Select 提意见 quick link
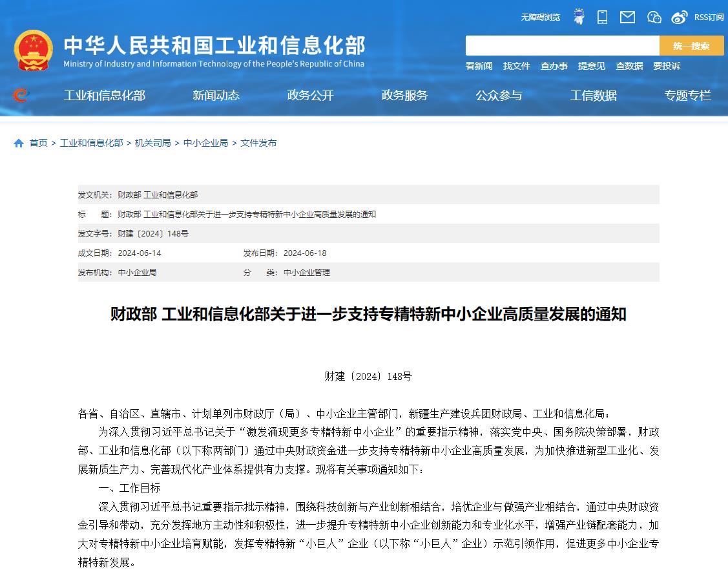728x570 pixels. tap(592, 66)
